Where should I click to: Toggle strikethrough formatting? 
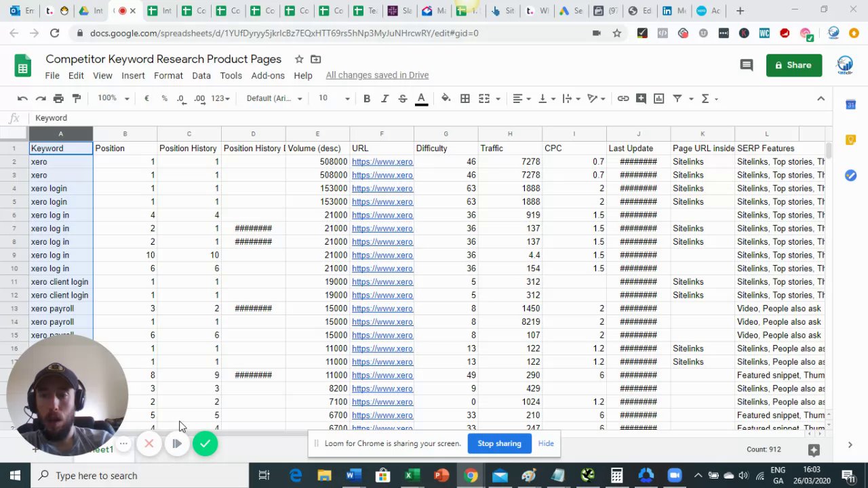[403, 98]
